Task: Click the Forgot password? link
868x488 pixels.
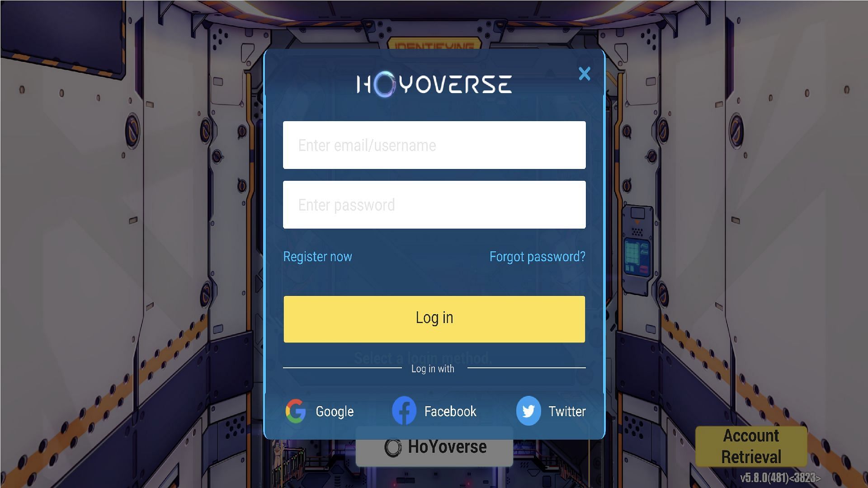Action: point(537,256)
